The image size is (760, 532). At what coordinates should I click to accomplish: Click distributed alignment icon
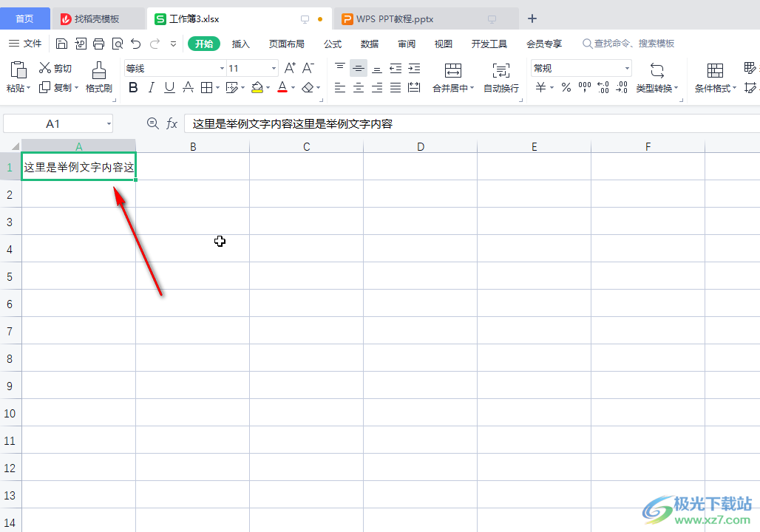point(414,88)
